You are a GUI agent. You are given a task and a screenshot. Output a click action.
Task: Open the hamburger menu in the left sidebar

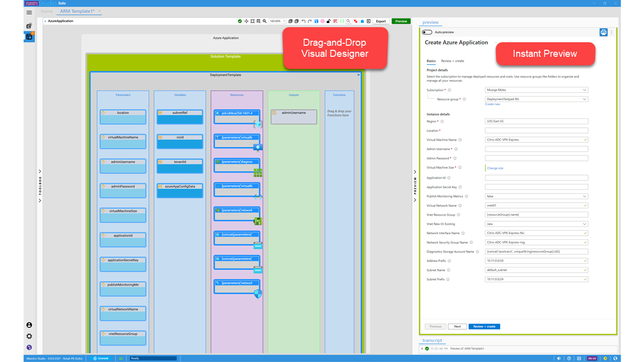tap(29, 13)
